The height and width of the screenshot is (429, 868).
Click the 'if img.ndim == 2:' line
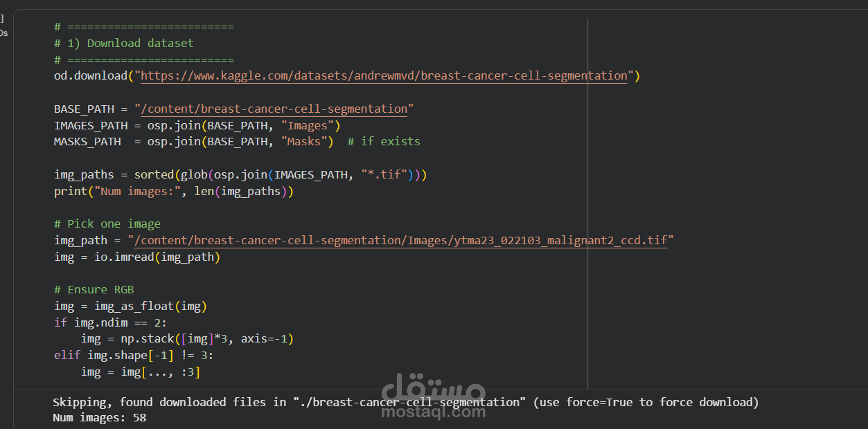(x=111, y=322)
